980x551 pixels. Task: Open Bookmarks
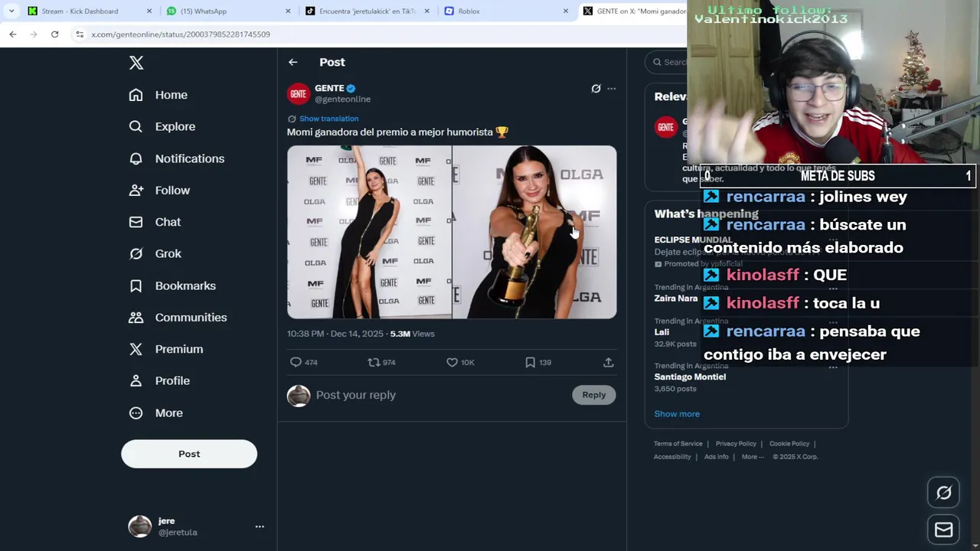172,285
